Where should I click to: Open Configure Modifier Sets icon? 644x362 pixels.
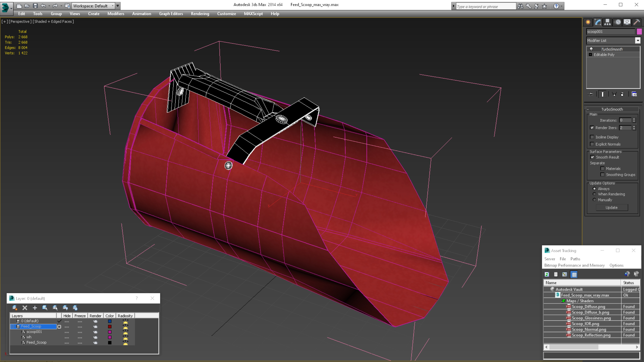click(x=634, y=94)
